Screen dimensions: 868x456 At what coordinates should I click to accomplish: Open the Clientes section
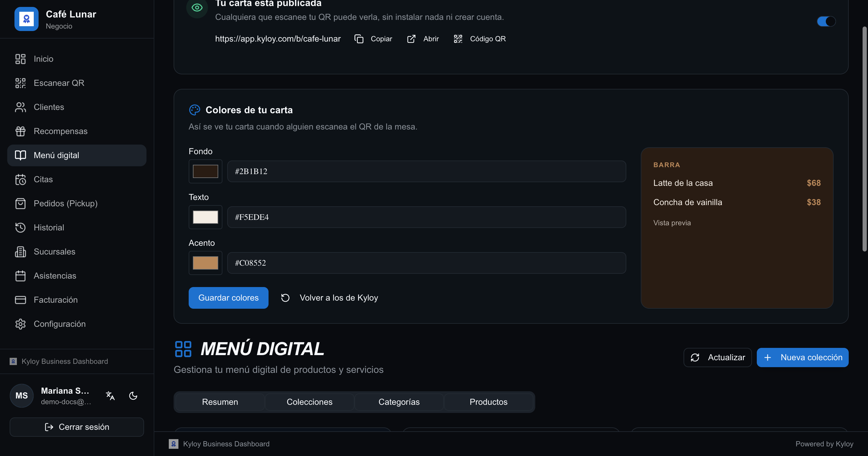pyautogui.click(x=77, y=107)
